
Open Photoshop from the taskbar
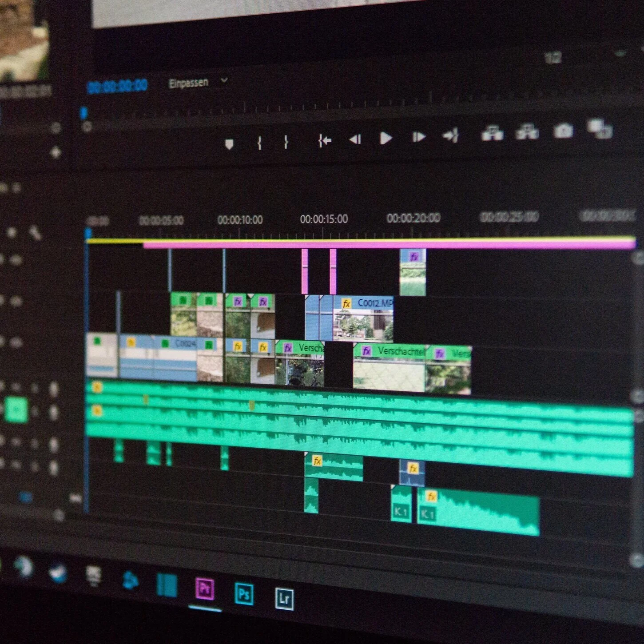244,593
